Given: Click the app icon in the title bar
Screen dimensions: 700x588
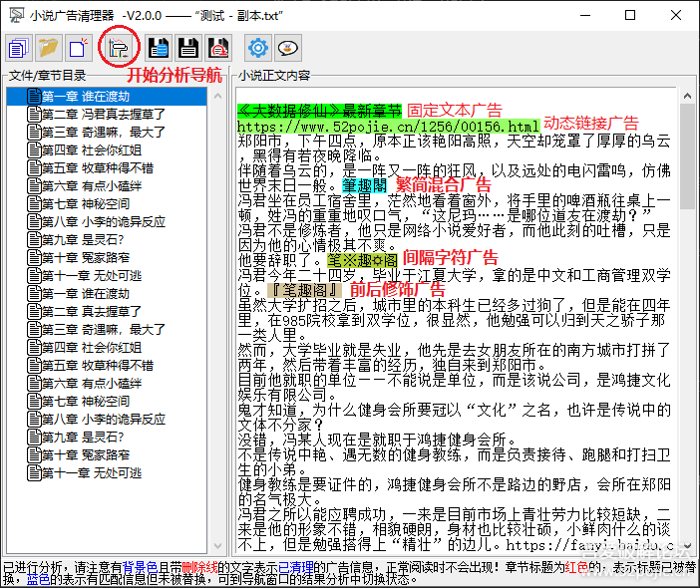Looking at the screenshot, I should (17, 16).
